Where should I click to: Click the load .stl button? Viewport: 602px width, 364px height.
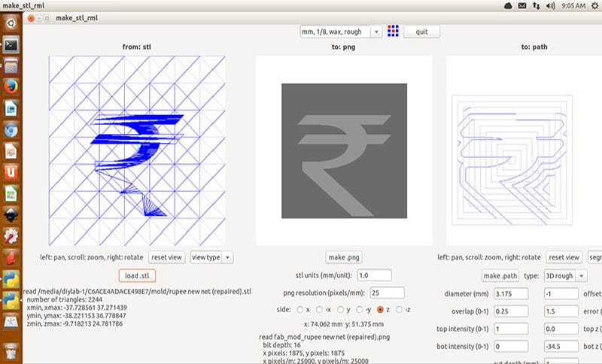tap(137, 276)
